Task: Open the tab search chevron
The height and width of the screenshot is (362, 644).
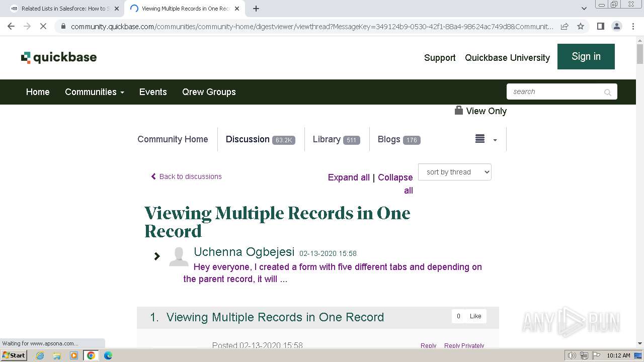Action: point(584,9)
